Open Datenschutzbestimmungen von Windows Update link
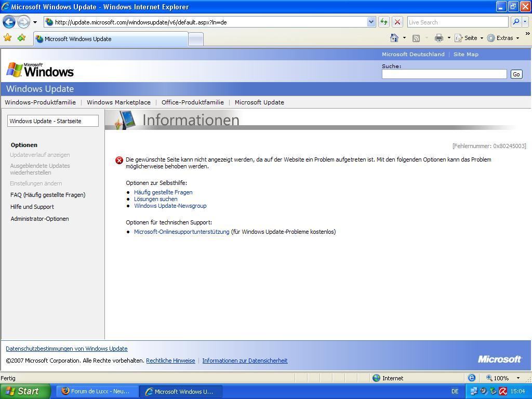Screen dimensions: 532x399 coord(66,349)
